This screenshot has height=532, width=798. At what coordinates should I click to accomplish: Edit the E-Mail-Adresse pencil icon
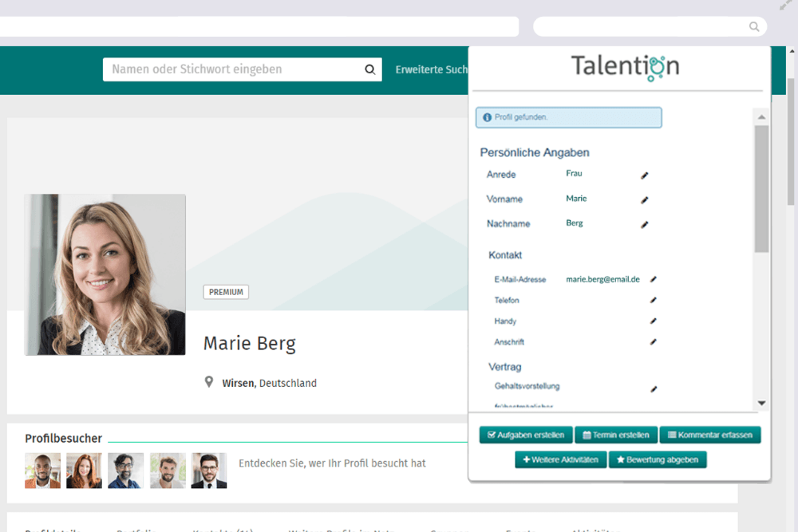[654, 279]
